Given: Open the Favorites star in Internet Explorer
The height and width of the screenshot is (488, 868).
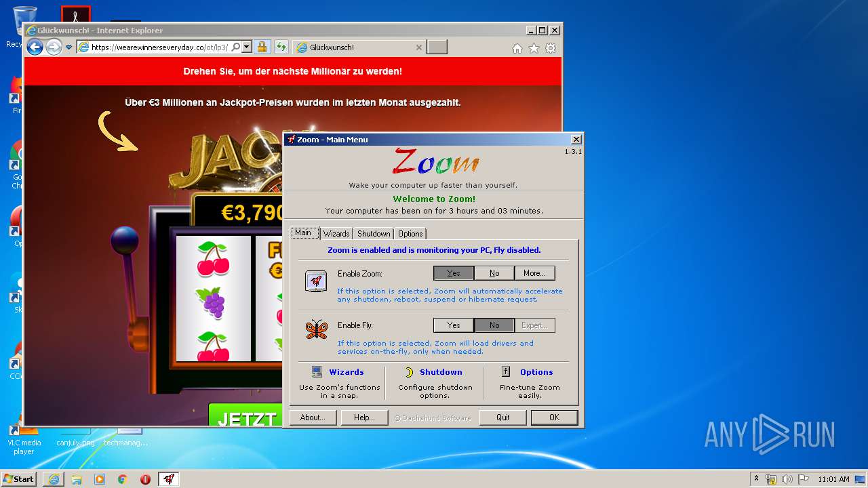Looking at the screenshot, I should point(534,48).
